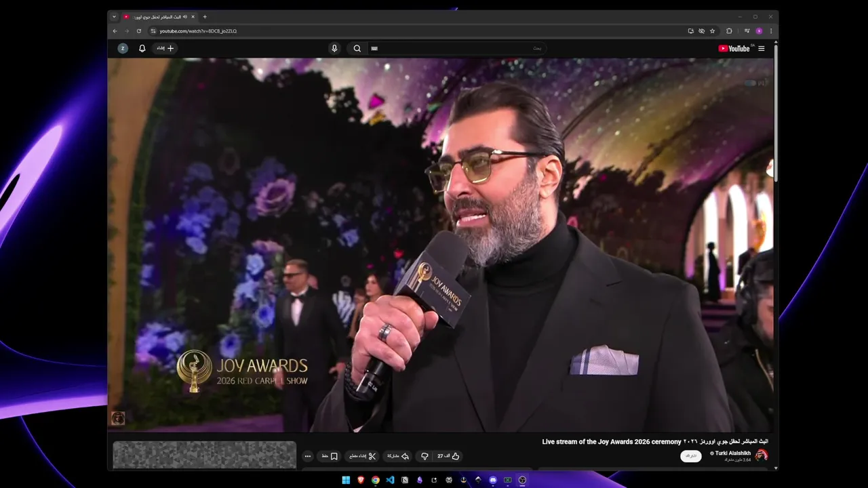Go to the YouTube home logo
Screen dimensions: 868x488
pyautogui.click(x=734, y=48)
